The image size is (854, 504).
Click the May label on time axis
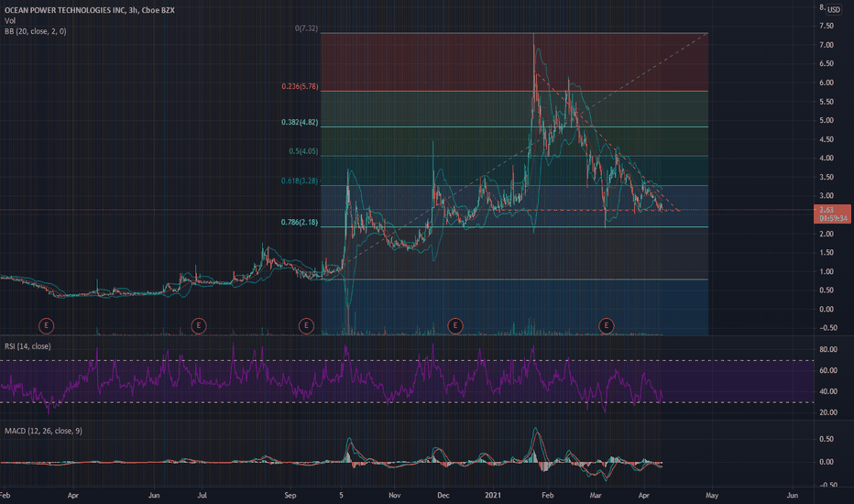(x=712, y=495)
